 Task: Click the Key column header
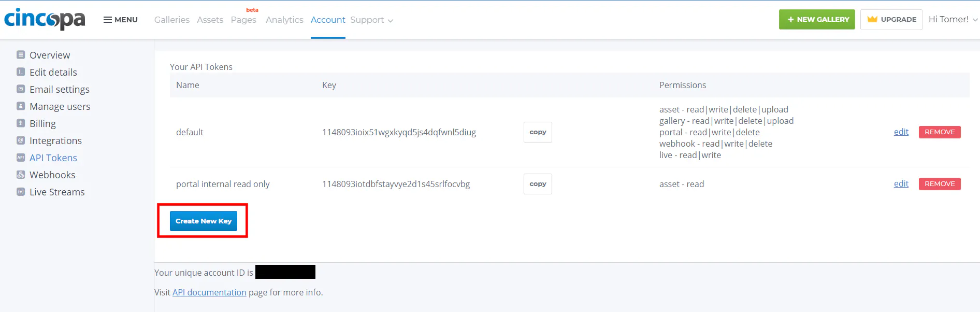click(329, 85)
